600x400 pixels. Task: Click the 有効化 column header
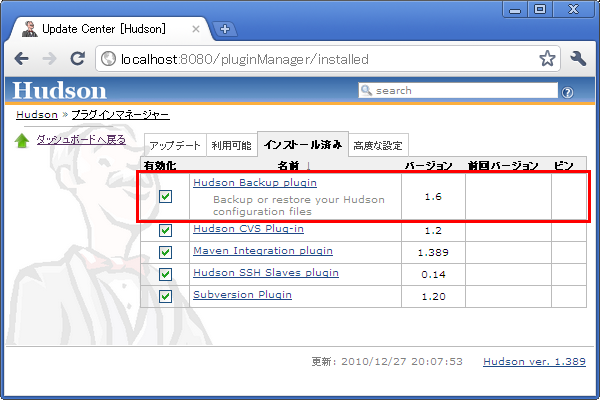click(160, 166)
